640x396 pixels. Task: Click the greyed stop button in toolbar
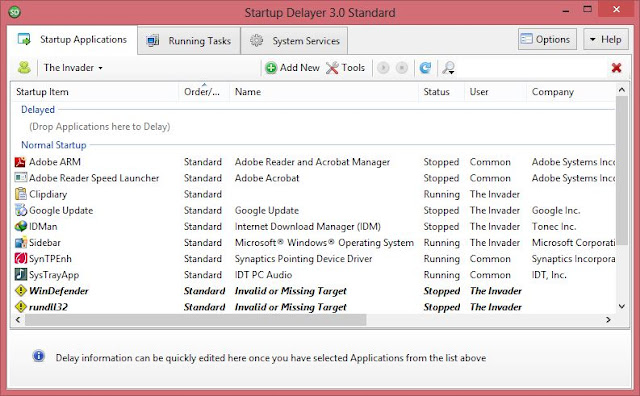pyautogui.click(x=402, y=68)
